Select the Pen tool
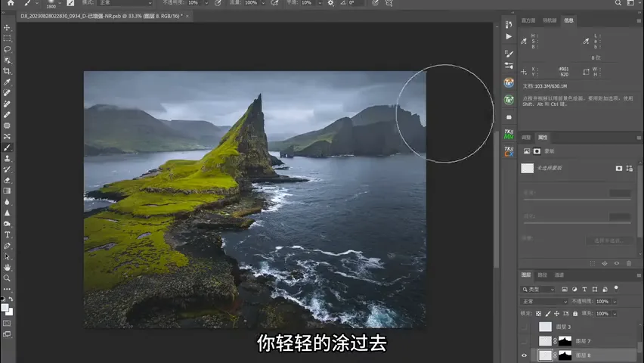The image size is (644, 363). pos(7,246)
